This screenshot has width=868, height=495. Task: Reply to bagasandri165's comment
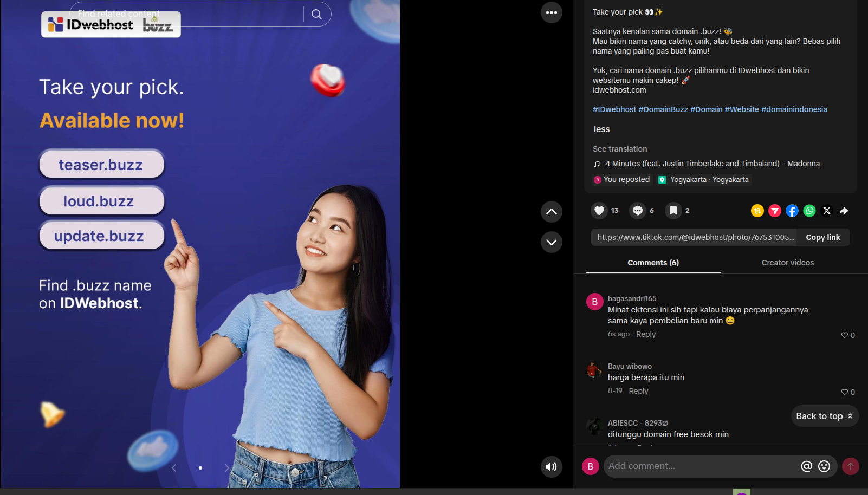646,334
